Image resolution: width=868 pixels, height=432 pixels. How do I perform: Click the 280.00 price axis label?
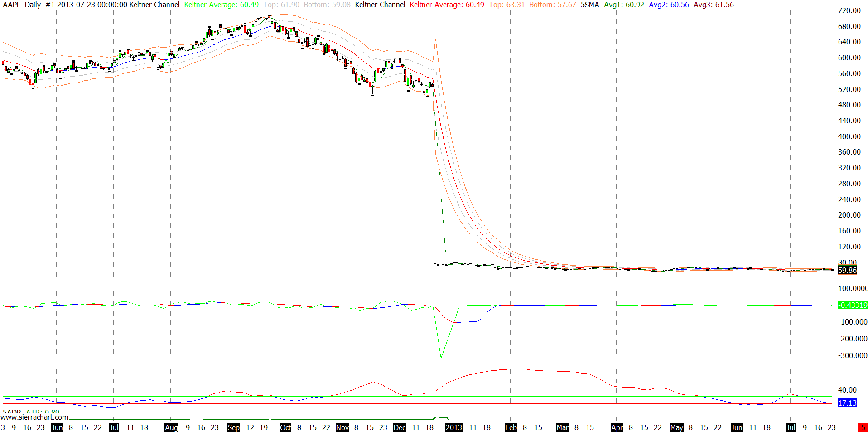tap(849, 184)
